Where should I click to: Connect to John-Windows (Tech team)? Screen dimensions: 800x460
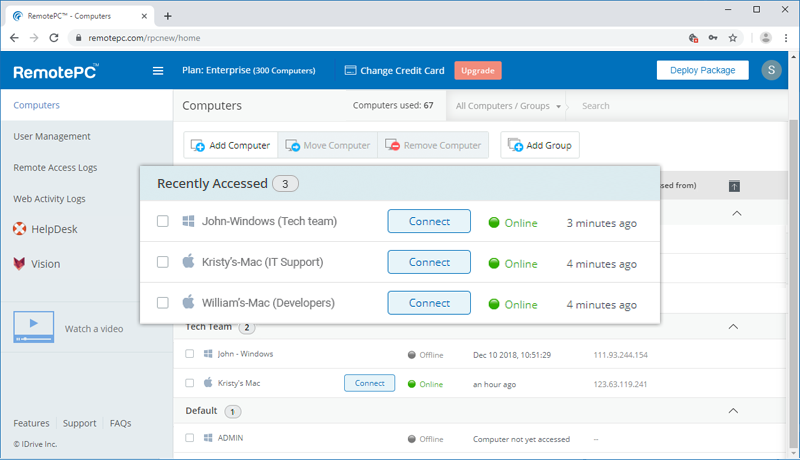coord(429,221)
